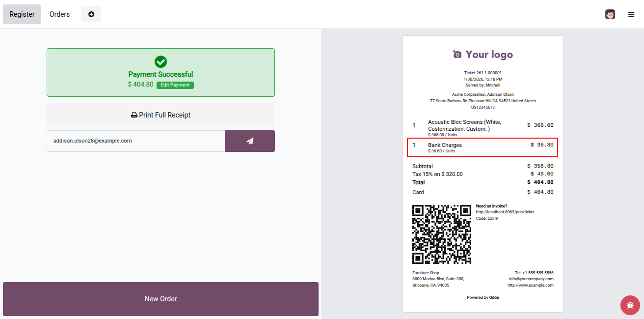Viewport: 644px width, 319px height.
Task: Click the plus icon to add new order
Action: [x=91, y=14]
